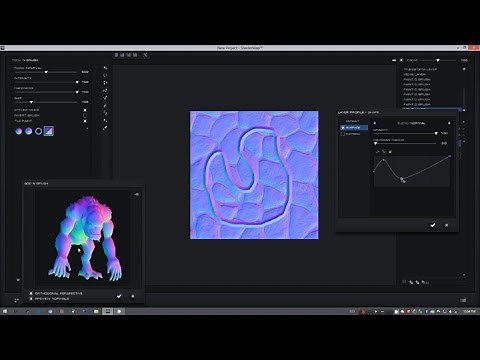Click the Flow Interval slider handle

pyautogui.click(x=46, y=72)
